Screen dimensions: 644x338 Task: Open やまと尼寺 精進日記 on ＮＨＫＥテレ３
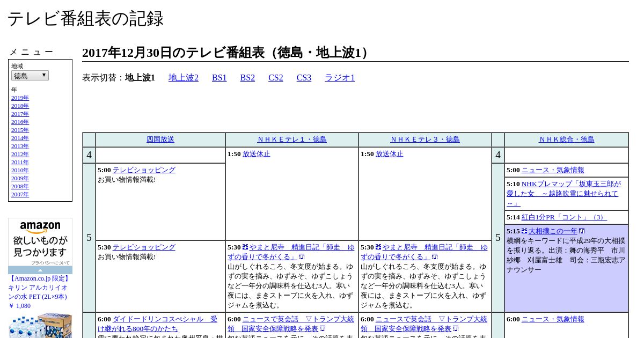424,252
